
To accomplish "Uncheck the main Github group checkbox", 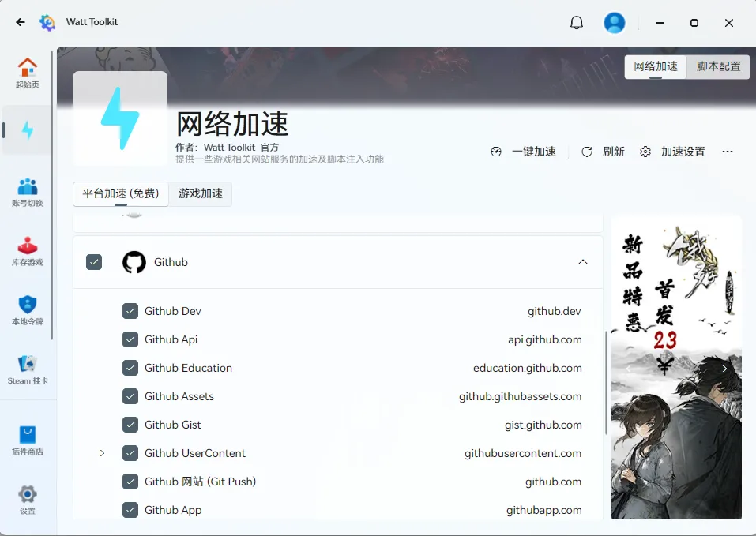I will pos(94,262).
